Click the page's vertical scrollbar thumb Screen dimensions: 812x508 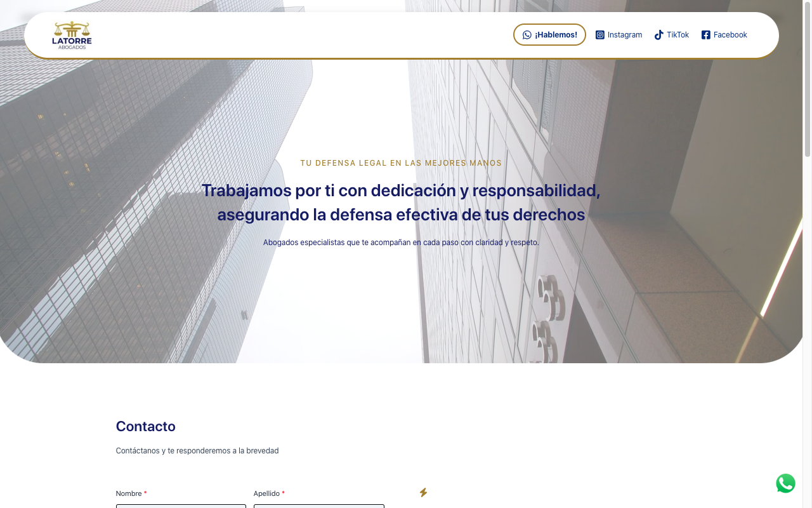point(807,79)
